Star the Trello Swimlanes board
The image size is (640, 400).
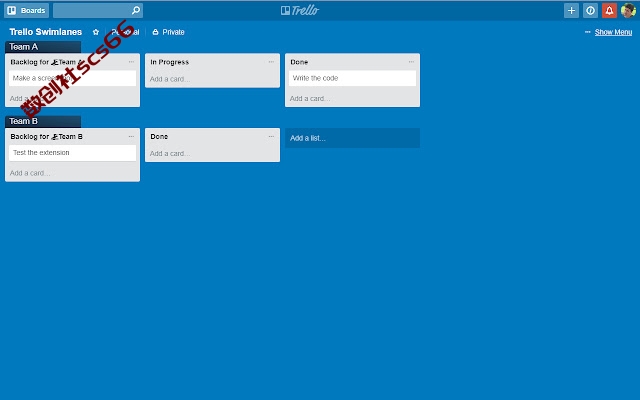[x=96, y=32]
